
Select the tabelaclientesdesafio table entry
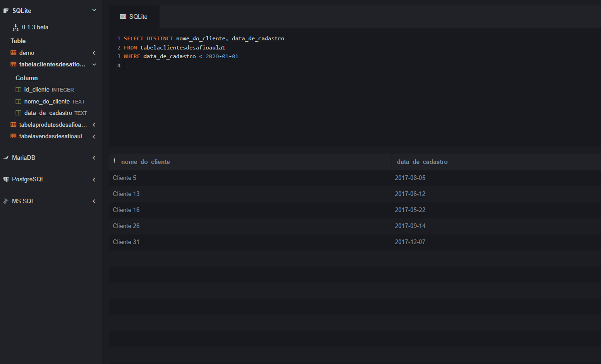(x=52, y=65)
